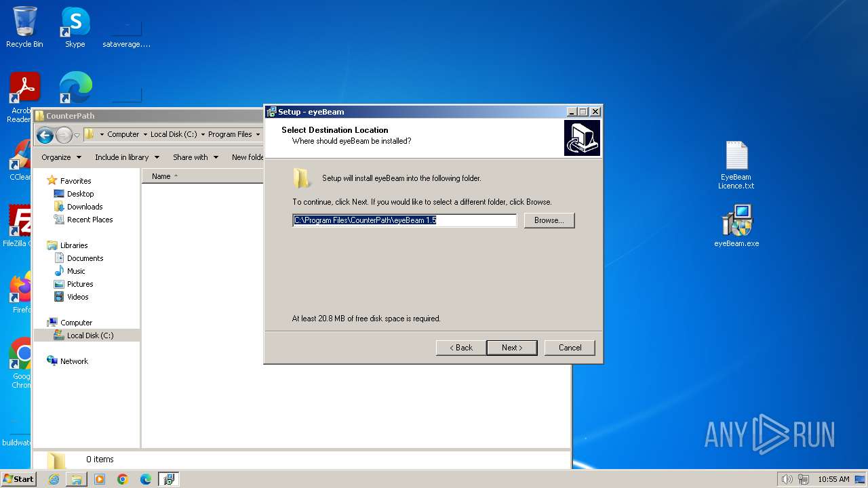The width and height of the screenshot is (868, 488).
Task: Select Local Disk (C:) in navigation pane
Action: point(90,335)
